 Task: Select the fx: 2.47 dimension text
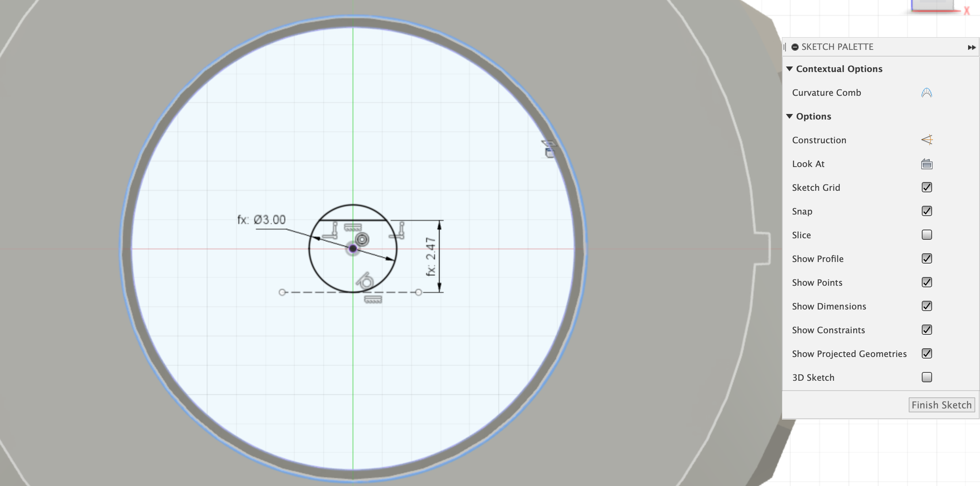click(x=431, y=256)
